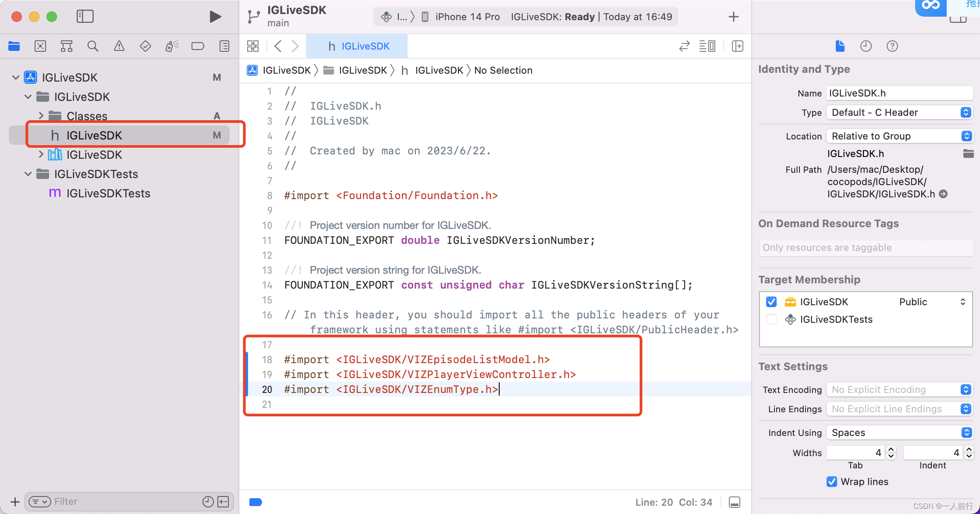
Task: Click blue breakpoint tag in bottom bar
Action: click(256, 502)
